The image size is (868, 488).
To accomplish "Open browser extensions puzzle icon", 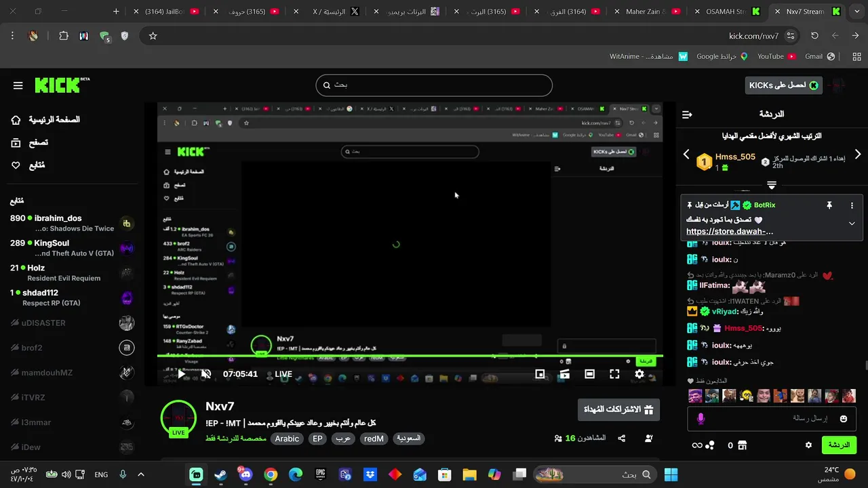I will tap(63, 36).
